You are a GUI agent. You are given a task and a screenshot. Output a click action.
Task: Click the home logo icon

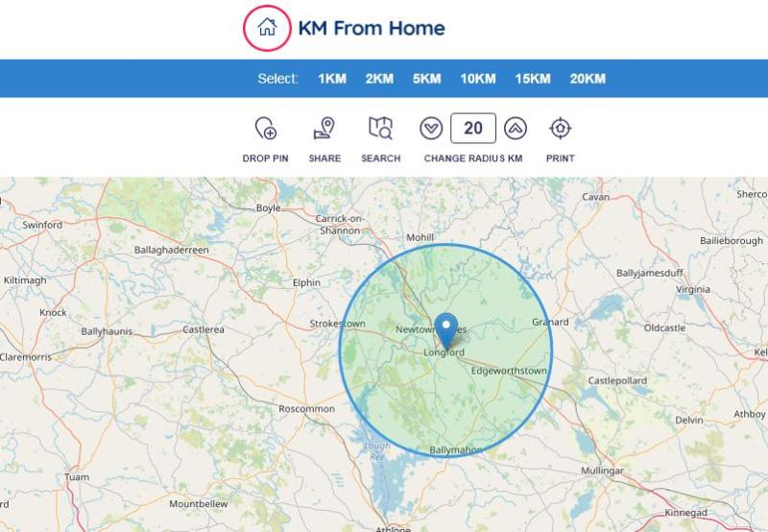pyautogui.click(x=267, y=28)
